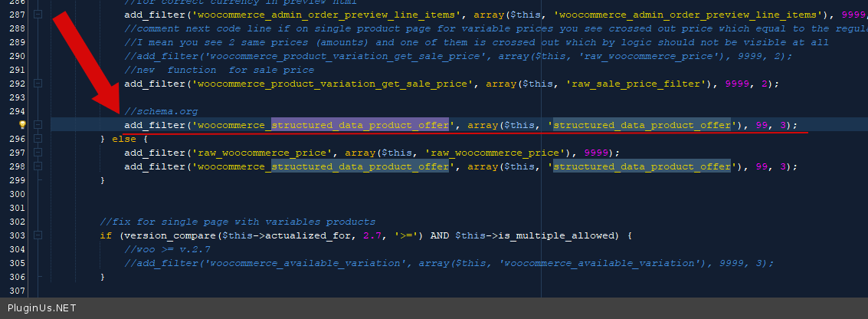Collapse the else block at line 296
The height and width of the screenshot is (319, 868).
coord(38,139)
